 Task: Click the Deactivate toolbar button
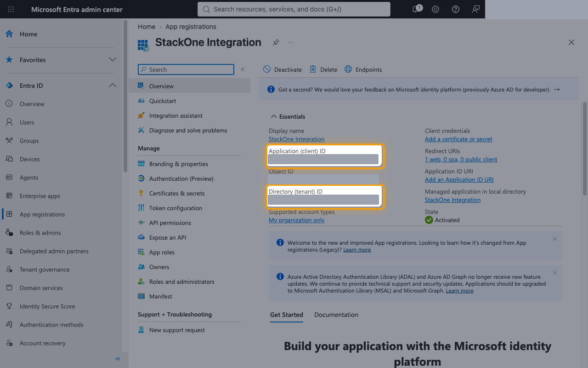[283, 69]
